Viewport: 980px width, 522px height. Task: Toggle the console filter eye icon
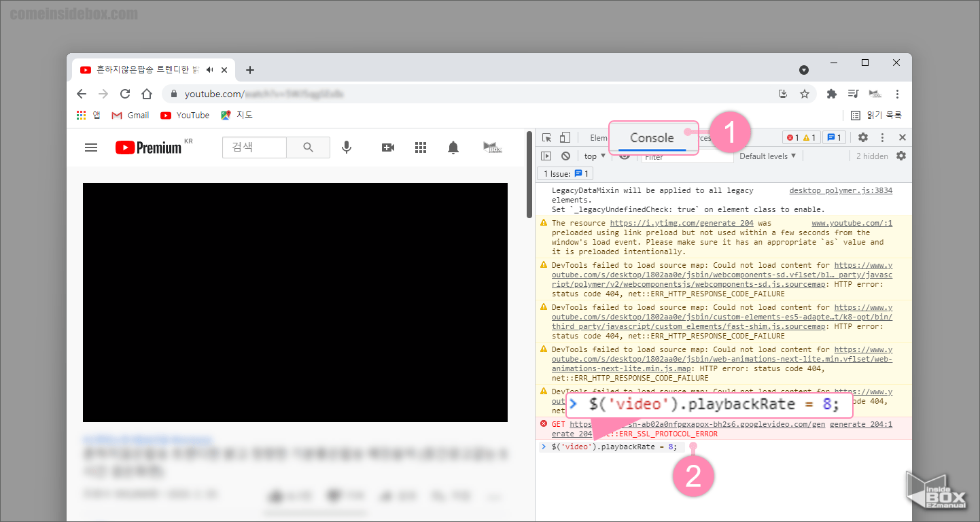[625, 156]
